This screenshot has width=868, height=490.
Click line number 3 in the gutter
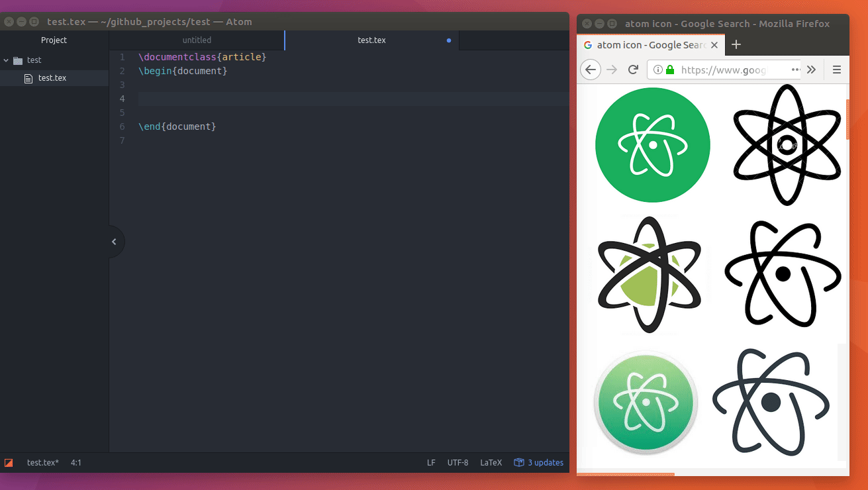coord(122,85)
